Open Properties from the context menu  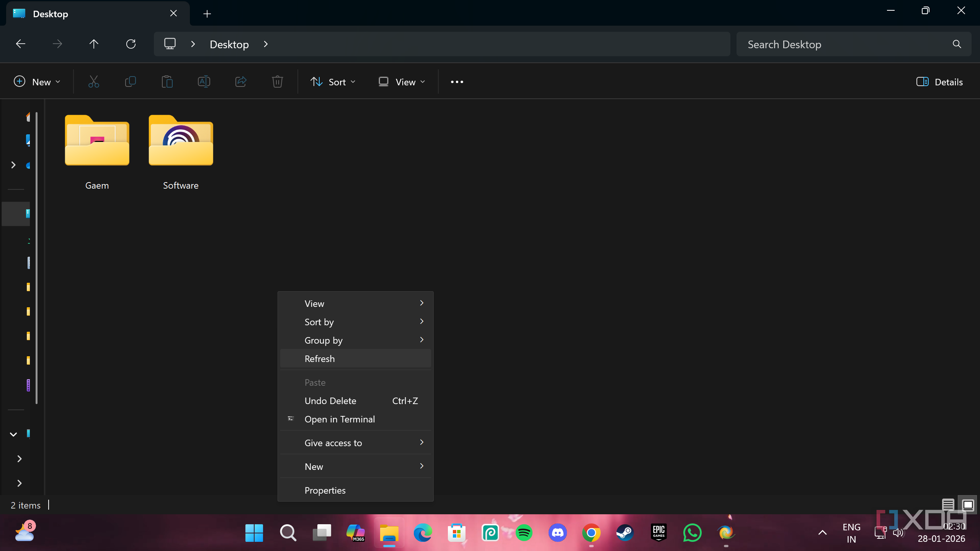pyautogui.click(x=356, y=490)
